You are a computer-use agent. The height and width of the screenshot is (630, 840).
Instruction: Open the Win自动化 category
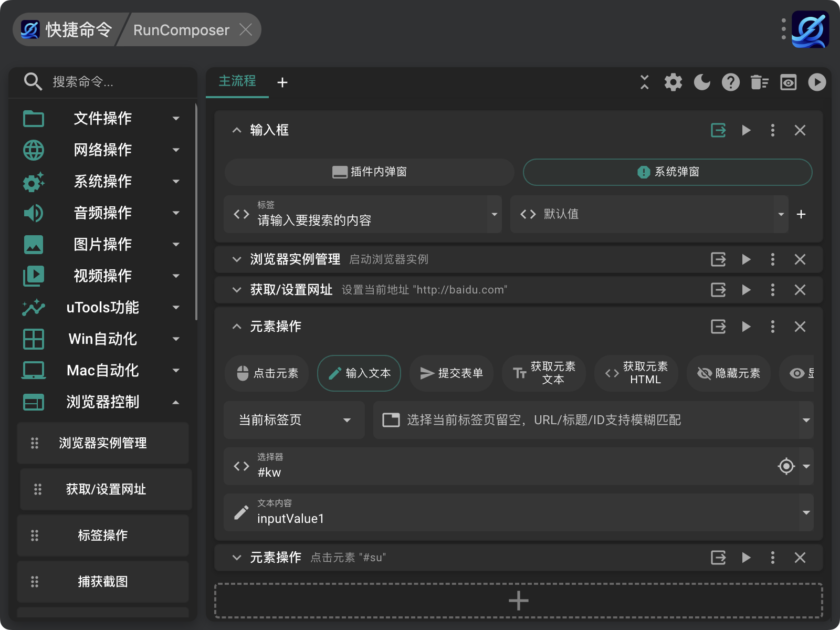[102, 339]
